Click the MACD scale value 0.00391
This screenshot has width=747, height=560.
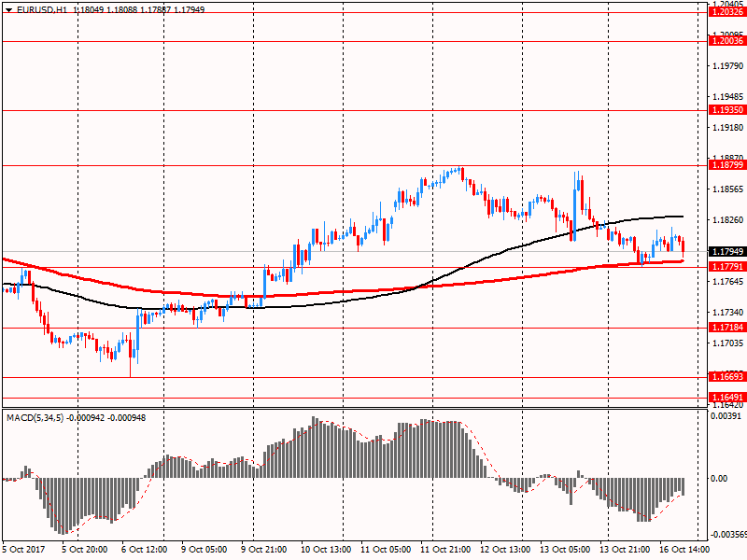[726, 416]
